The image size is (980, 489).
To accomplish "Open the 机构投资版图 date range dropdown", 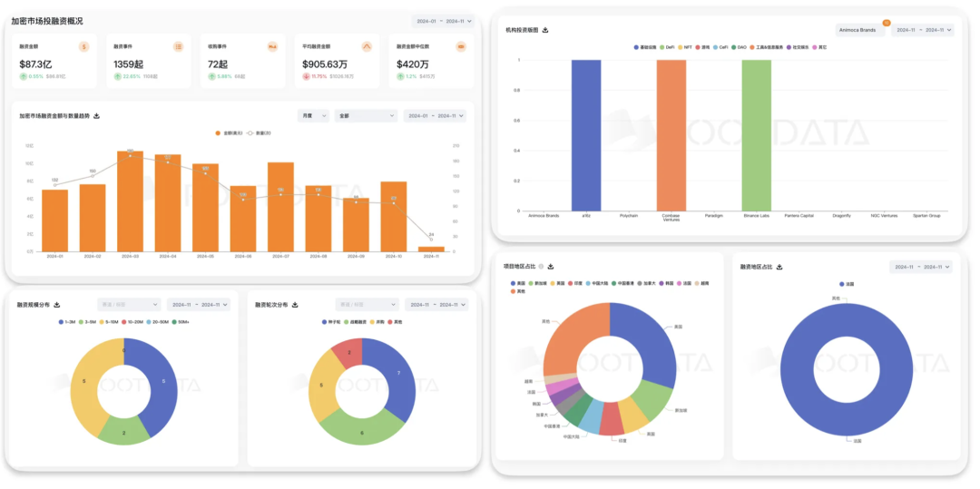I will click(923, 30).
